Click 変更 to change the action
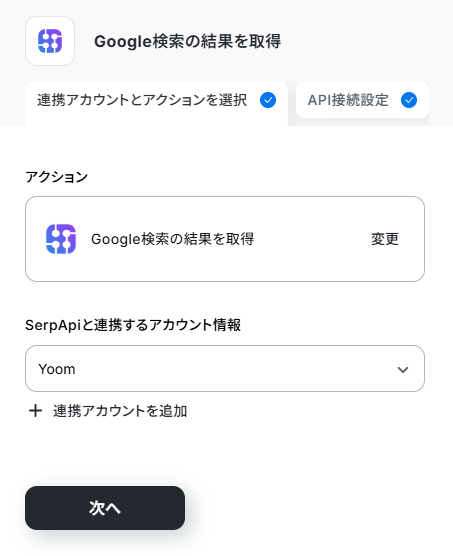The image size is (453, 556). coord(385,239)
